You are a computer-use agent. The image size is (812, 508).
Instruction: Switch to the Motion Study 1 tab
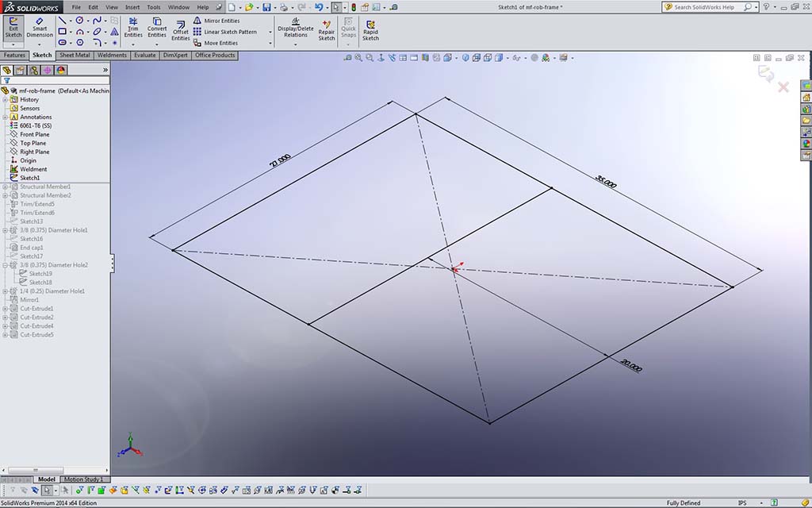click(83, 479)
